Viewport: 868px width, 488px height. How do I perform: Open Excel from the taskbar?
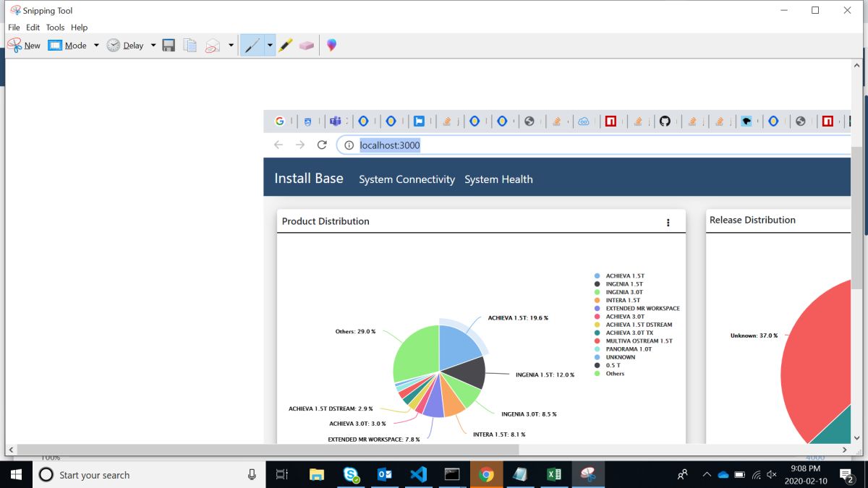tap(554, 474)
